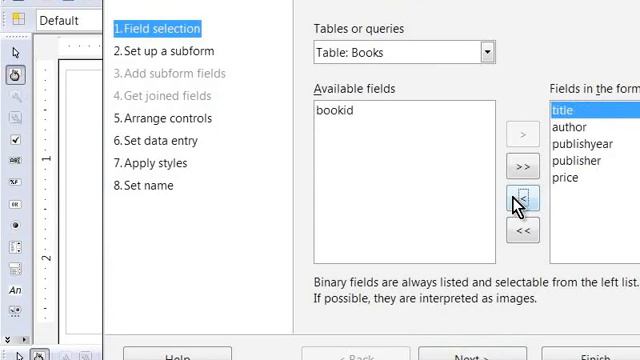Toggle Design Mode hand icon
The height and width of the screenshot is (360, 640).
pyautogui.click(x=16, y=75)
